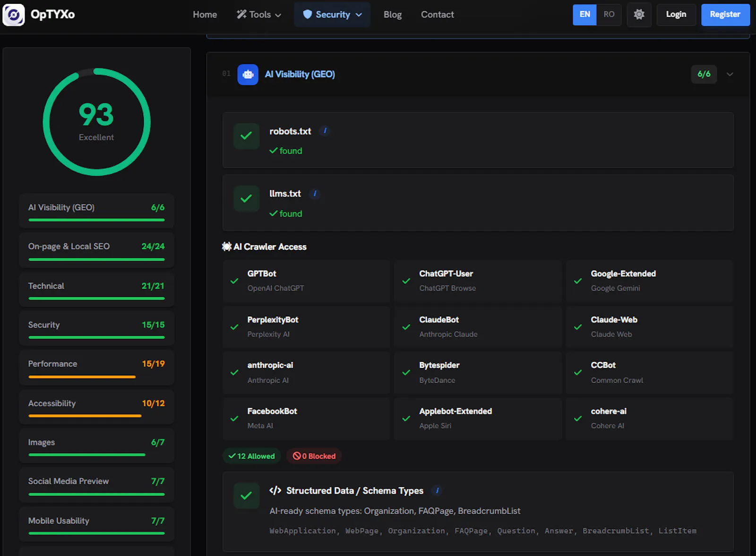Click the wand icon in the Tools menu

[241, 15]
